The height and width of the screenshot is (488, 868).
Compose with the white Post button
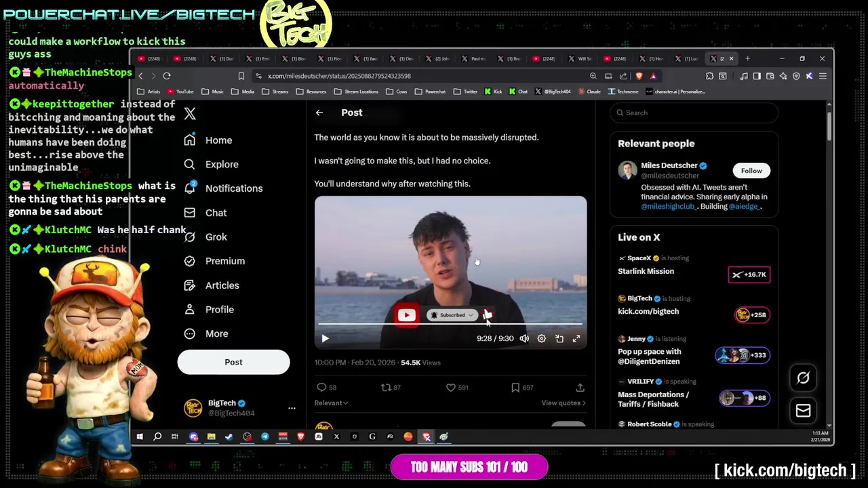point(233,362)
